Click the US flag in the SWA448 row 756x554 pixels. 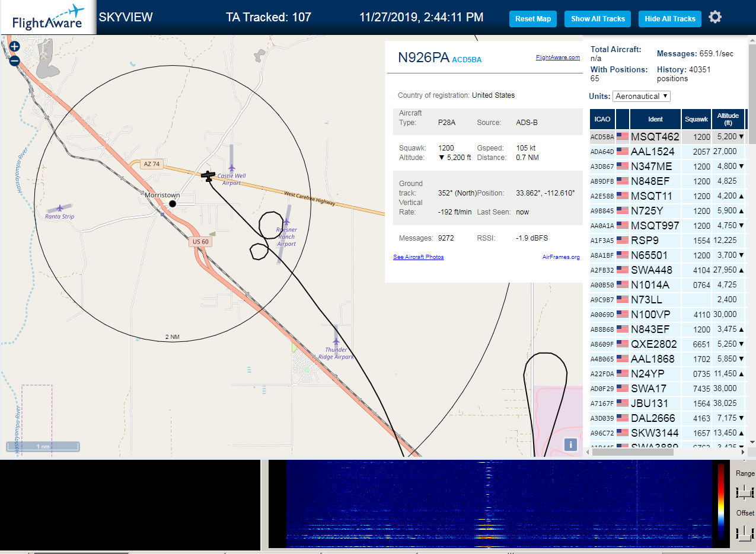point(622,270)
